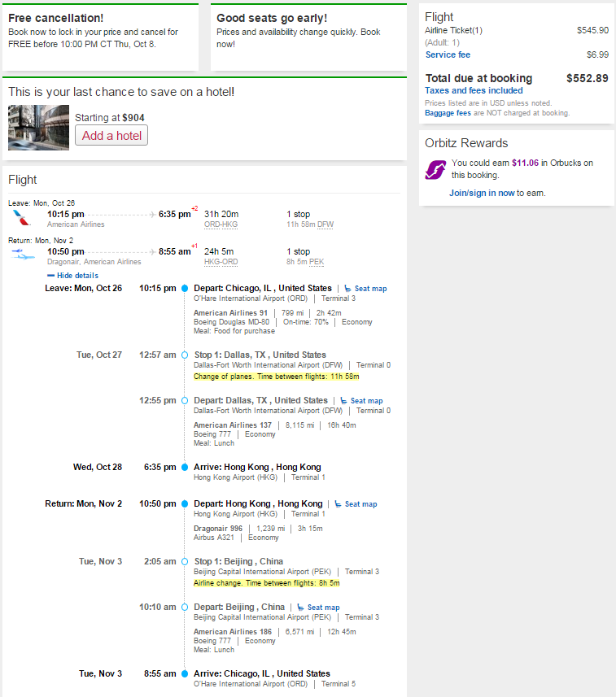Click 'Starting at $904' hotel price
616x697 pixels.
pyautogui.click(x=109, y=118)
